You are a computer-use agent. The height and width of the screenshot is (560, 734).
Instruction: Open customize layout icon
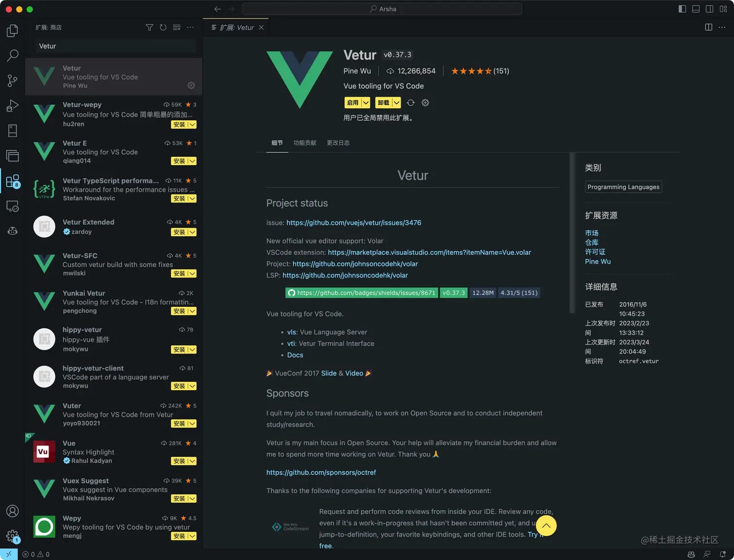point(723,9)
